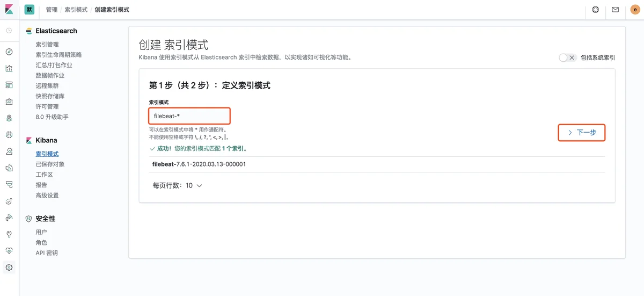This screenshot has width=644, height=296.
Task: Open Canvas icon in sidebar
Action: [9, 102]
